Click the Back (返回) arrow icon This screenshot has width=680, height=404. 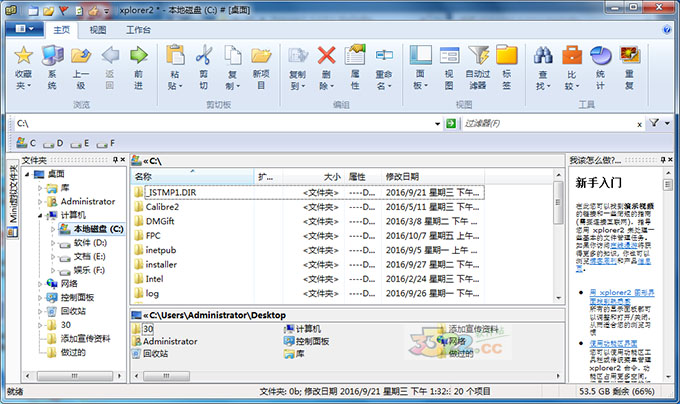[x=110, y=55]
